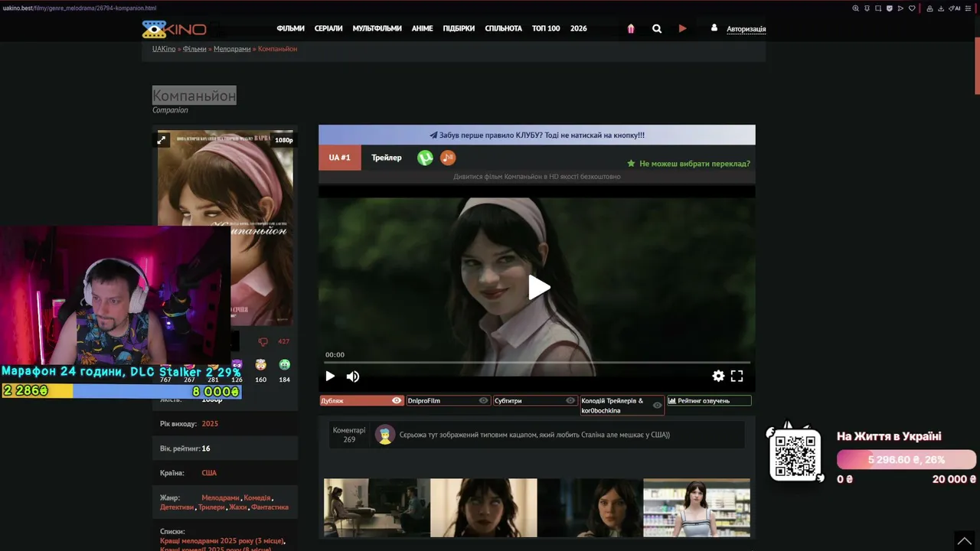Image resolution: width=980 pixels, height=551 pixels.
Task: Click the video progress seek bar
Action: click(x=537, y=363)
